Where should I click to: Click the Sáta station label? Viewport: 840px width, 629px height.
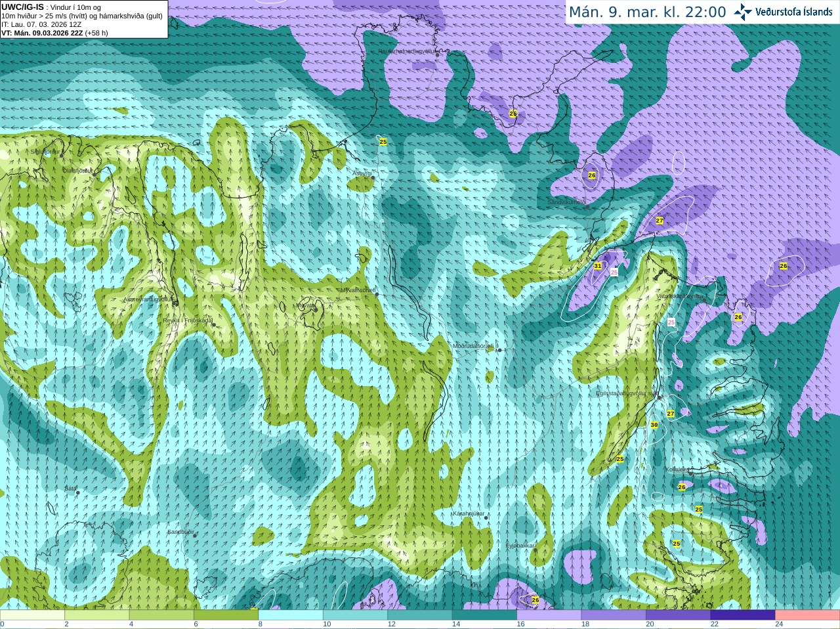[70, 488]
